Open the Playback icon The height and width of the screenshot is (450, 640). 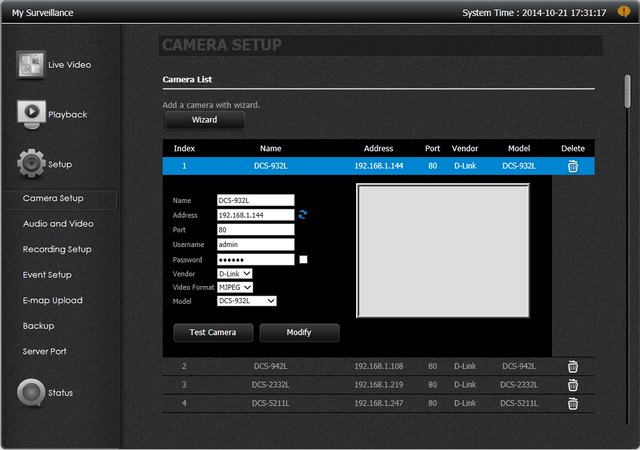click(x=31, y=114)
